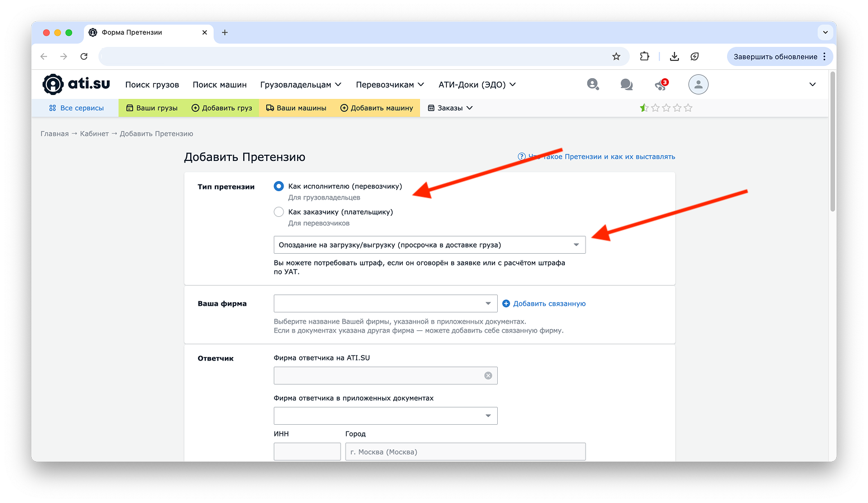Open the browser extensions puzzle icon
Viewport: 868px width, 503px height.
click(644, 56)
